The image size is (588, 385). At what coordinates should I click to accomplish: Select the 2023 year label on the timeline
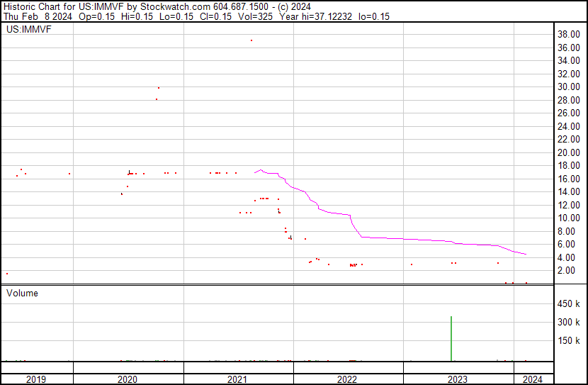point(457,379)
